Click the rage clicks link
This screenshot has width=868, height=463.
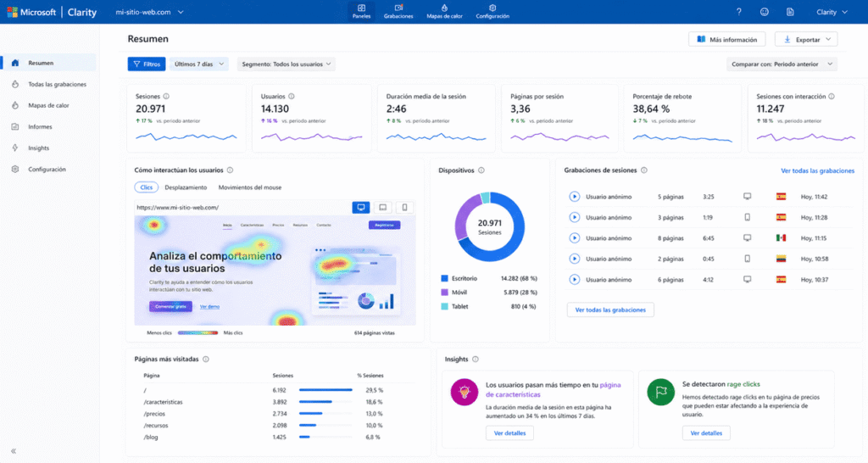[743, 384]
